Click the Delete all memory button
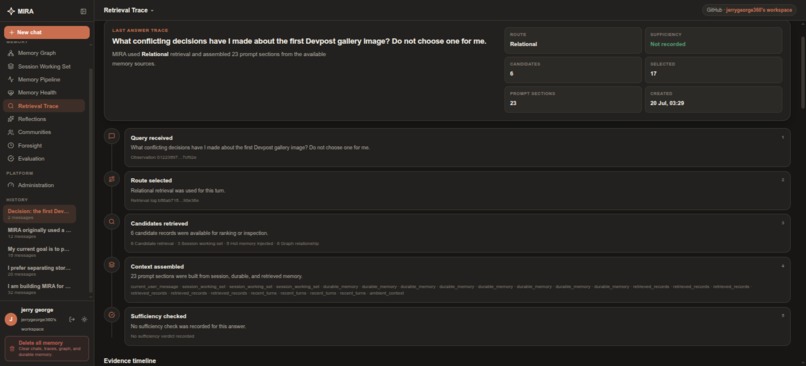This screenshot has height=366, width=806. tap(47, 349)
